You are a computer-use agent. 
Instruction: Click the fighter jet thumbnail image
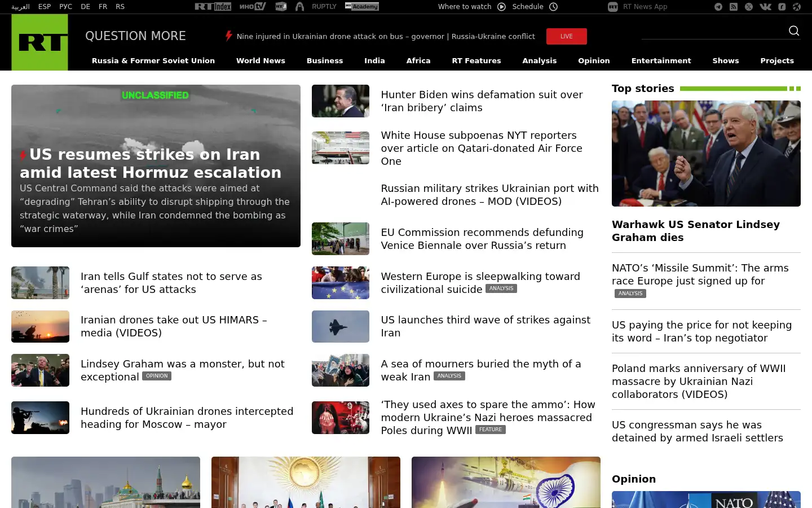(341, 326)
